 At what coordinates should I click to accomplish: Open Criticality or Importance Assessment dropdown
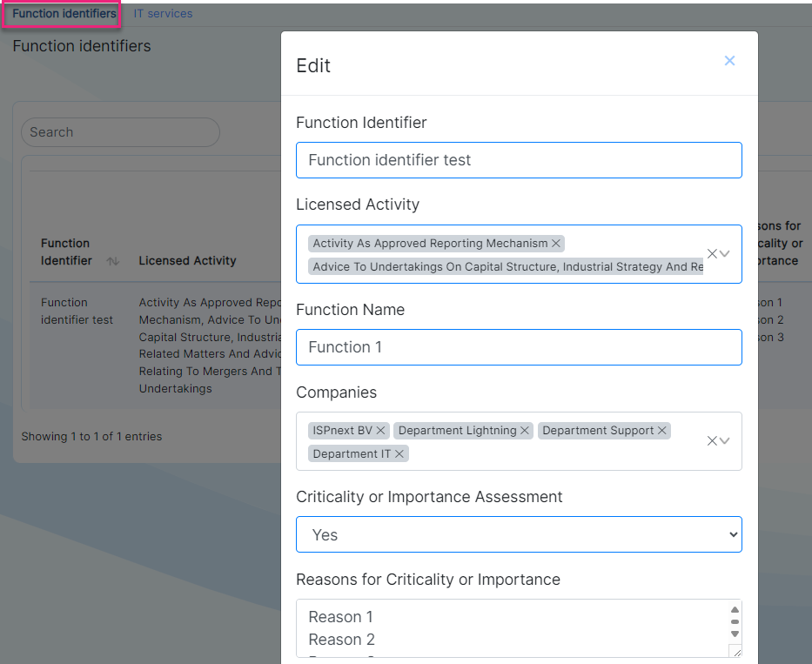pos(519,534)
